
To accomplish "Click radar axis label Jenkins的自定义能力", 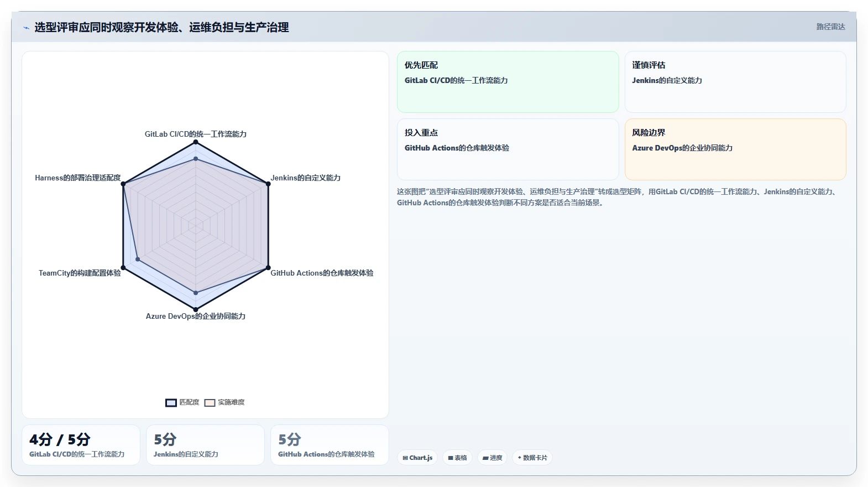I will pos(306,178).
